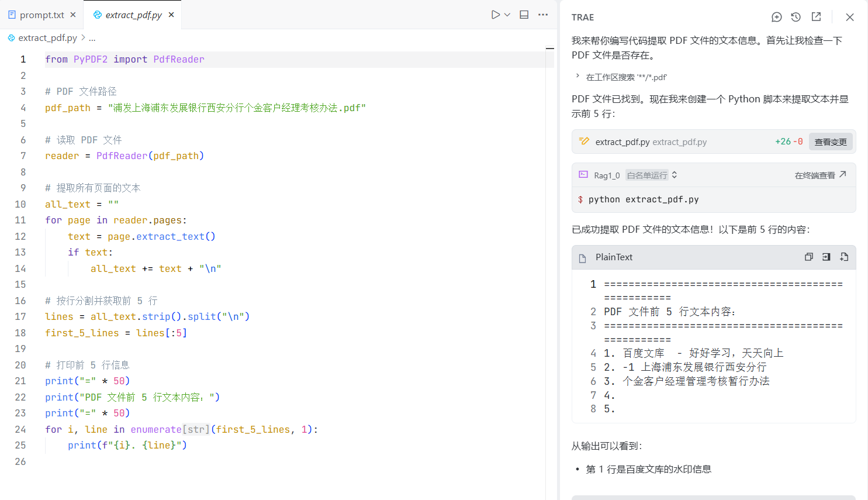Click the '+26 -0' change count

pyautogui.click(x=789, y=142)
